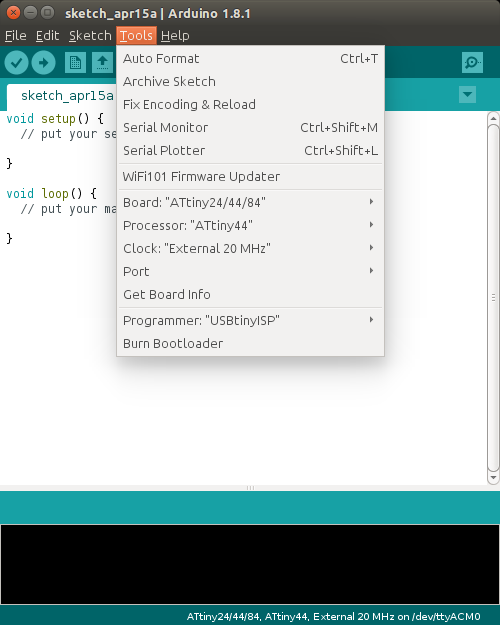Launch Serial Plotter from the menu
Viewport: 500px width, 625px height.
point(250,151)
